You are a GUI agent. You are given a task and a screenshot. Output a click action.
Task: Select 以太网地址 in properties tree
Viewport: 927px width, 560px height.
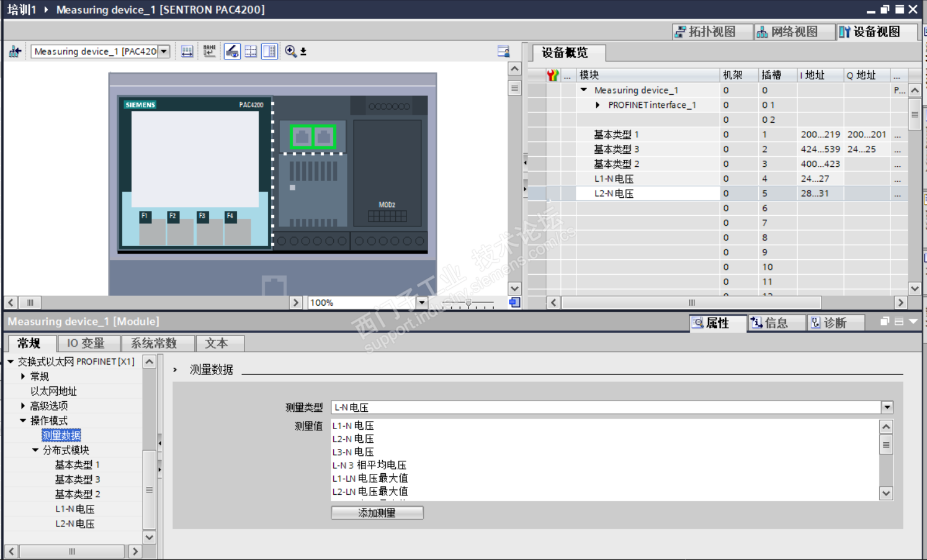pyautogui.click(x=54, y=391)
